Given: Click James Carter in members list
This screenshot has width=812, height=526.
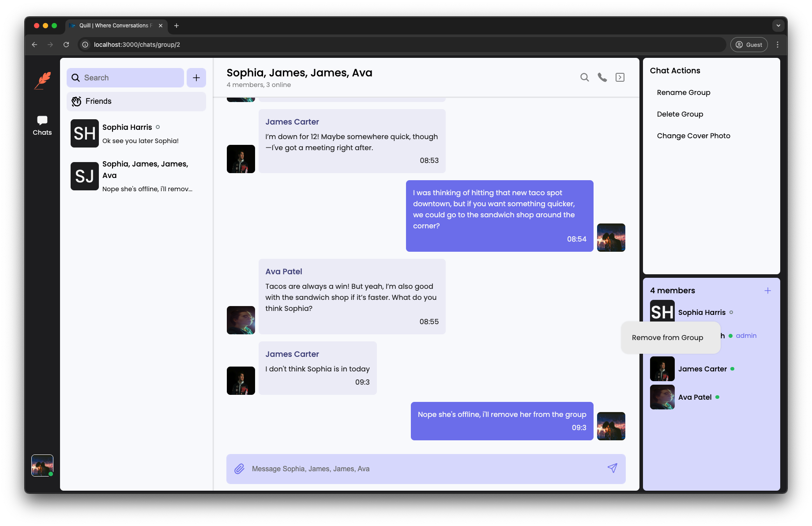Looking at the screenshot, I should (702, 369).
